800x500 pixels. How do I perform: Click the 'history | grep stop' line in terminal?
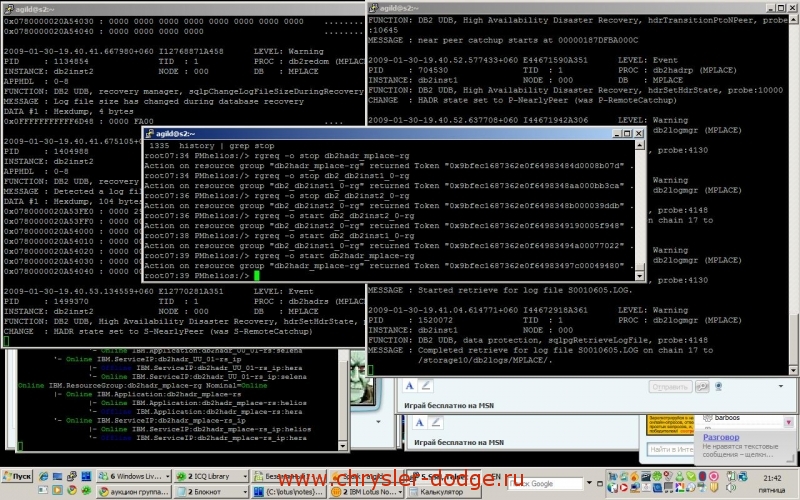click(x=212, y=146)
